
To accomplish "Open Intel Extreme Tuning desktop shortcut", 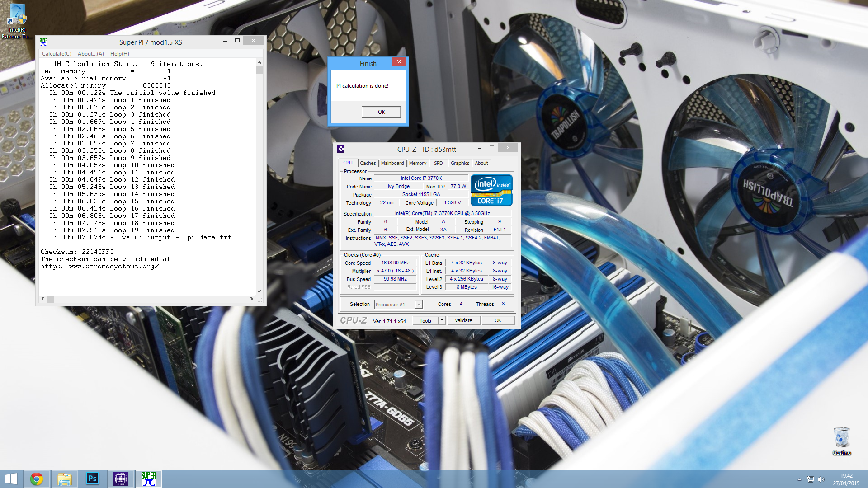I will coord(17,21).
